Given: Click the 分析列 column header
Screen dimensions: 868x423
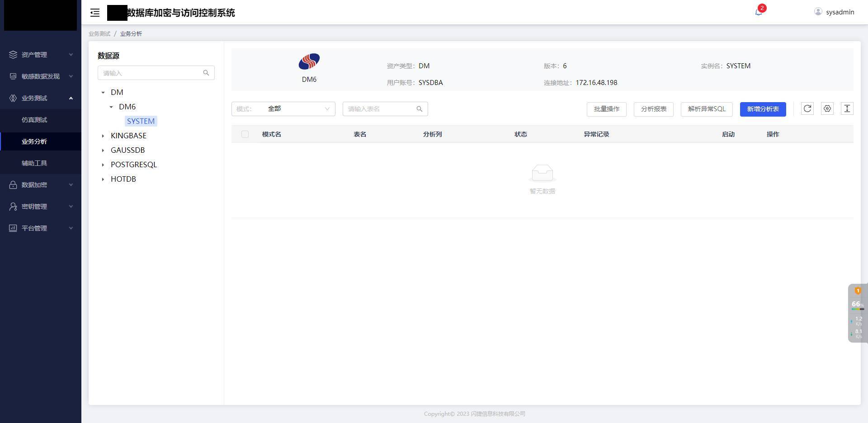Looking at the screenshot, I should pos(432,134).
